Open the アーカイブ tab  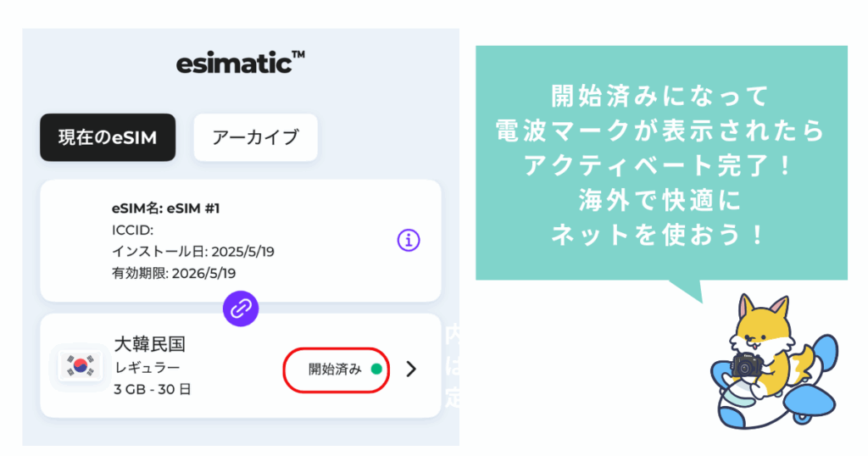255,137
